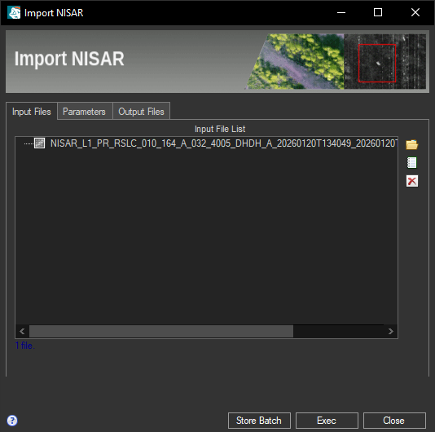This screenshot has width=436, height=432.
Task: Open the folder browse icon for input files
Action: pyautogui.click(x=412, y=145)
